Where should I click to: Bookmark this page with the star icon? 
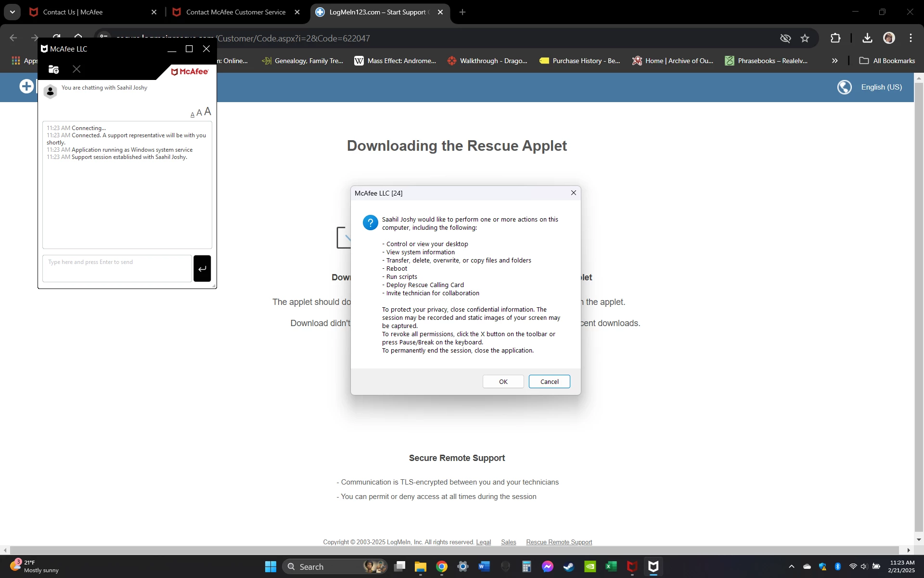805,39
